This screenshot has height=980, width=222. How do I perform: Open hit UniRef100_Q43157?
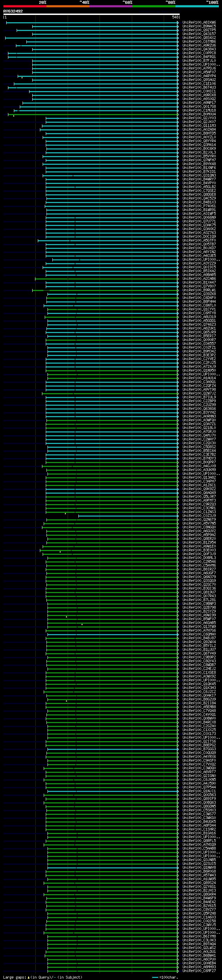(199, 34)
